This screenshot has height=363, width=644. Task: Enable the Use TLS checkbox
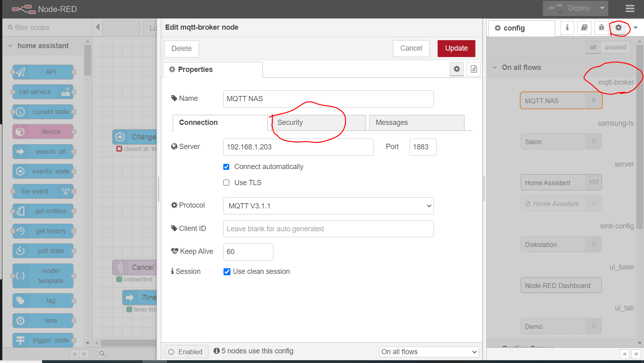[x=226, y=183]
